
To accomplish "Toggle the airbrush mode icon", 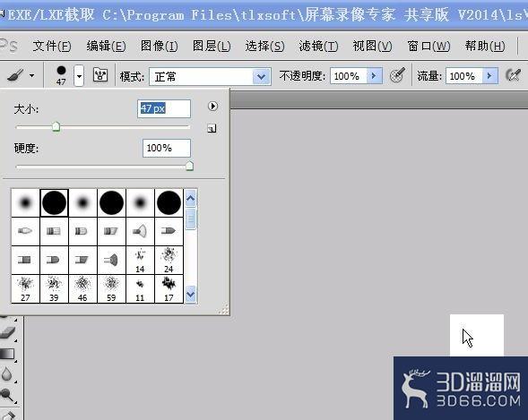I will click(x=514, y=74).
